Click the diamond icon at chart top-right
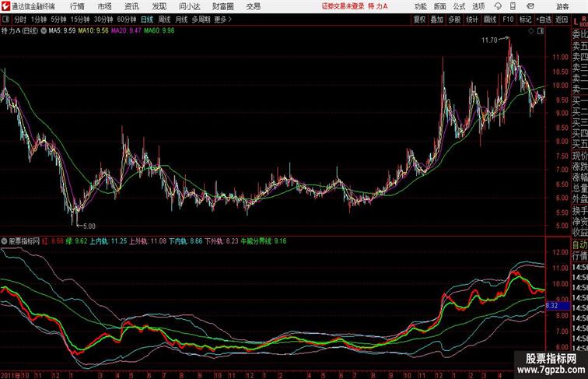This screenshot has width=588, height=379. pos(531,31)
